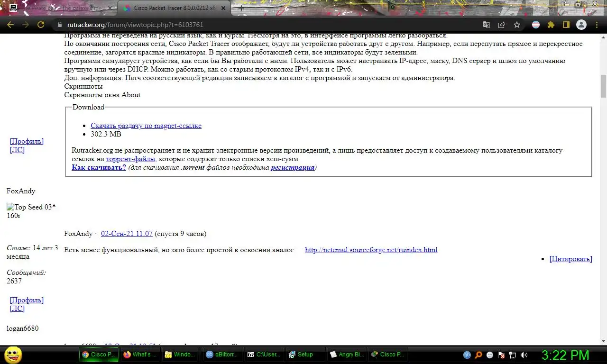Click the gray face tray icon
Image resolution: width=607 pixels, height=364 pixels.
tap(490, 355)
